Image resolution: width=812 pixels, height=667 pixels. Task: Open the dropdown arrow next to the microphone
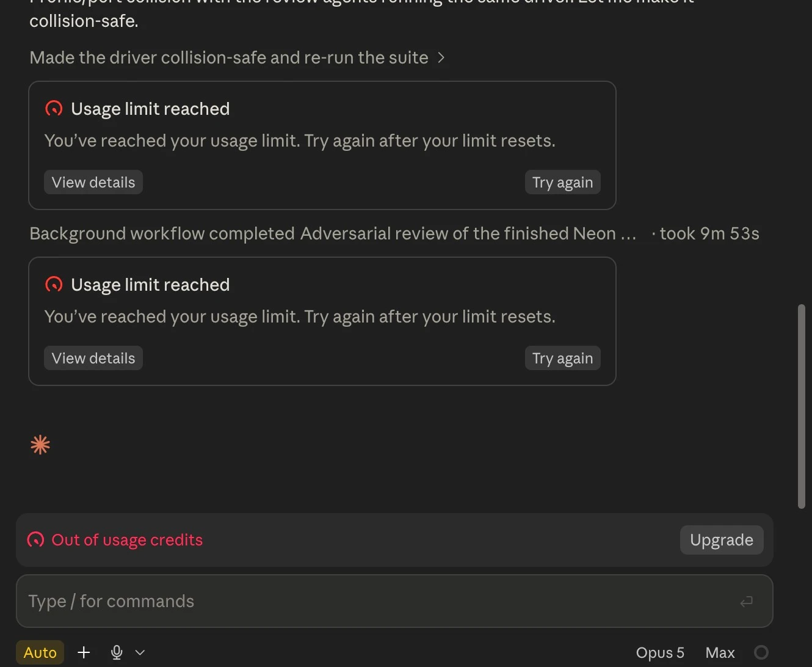coord(140,652)
